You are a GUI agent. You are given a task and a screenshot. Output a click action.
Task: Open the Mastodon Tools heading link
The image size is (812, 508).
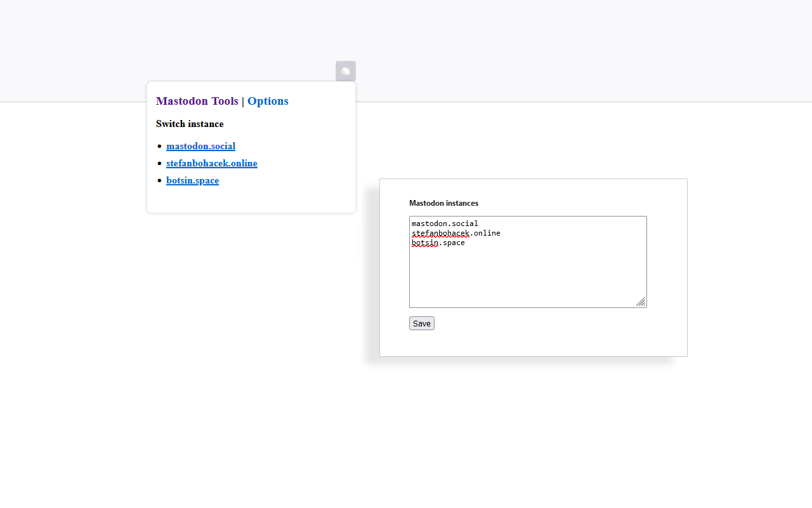coord(197,101)
